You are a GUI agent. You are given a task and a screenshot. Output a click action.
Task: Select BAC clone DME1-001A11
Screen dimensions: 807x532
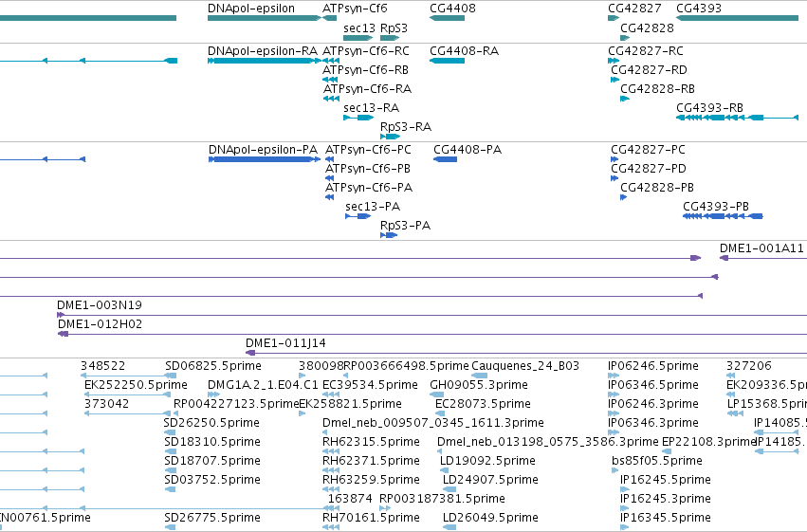point(761,248)
